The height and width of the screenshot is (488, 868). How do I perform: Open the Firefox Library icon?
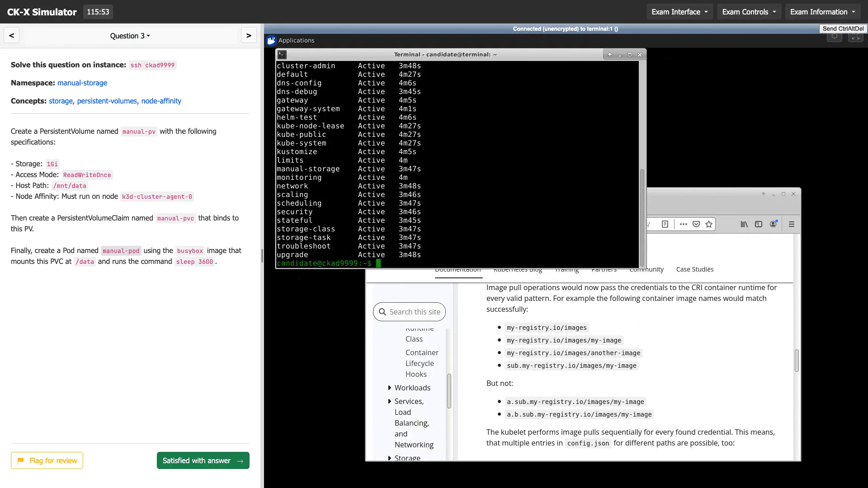[744, 224]
